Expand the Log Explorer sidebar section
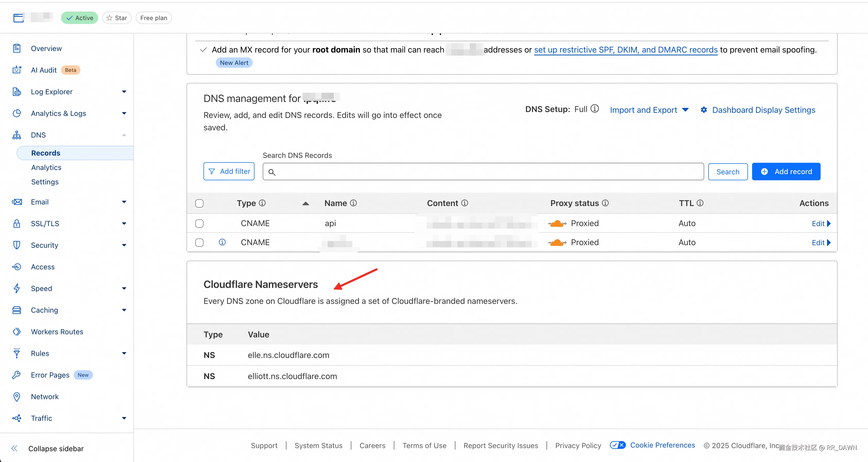The width and height of the screenshot is (868, 462). pyautogui.click(x=124, y=92)
